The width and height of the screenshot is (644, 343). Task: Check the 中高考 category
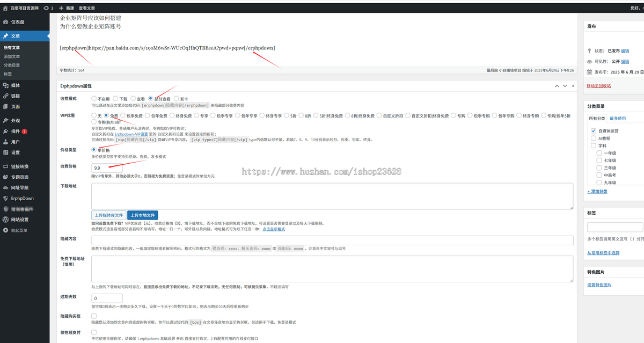click(599, 175)
